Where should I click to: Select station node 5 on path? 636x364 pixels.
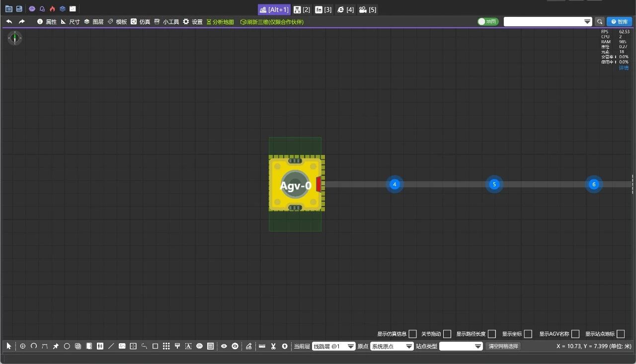494,184
